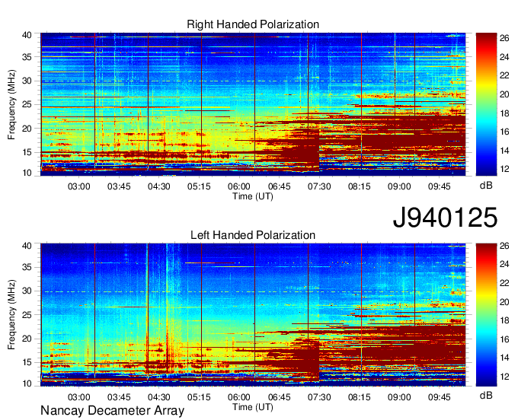This screenshot has height=420, width=518.
Task: Click the '08:15' time tick of Right Handed plot
Action: [359, 186]
